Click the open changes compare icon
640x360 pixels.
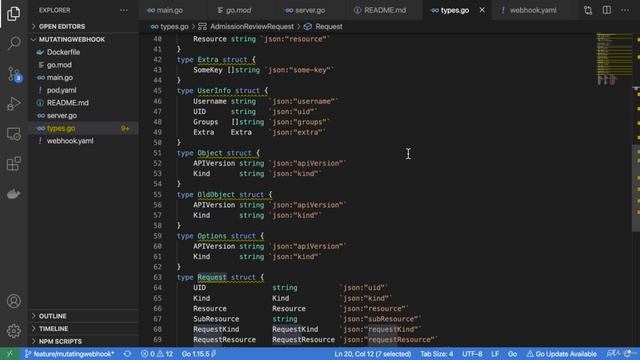point(588,10)
